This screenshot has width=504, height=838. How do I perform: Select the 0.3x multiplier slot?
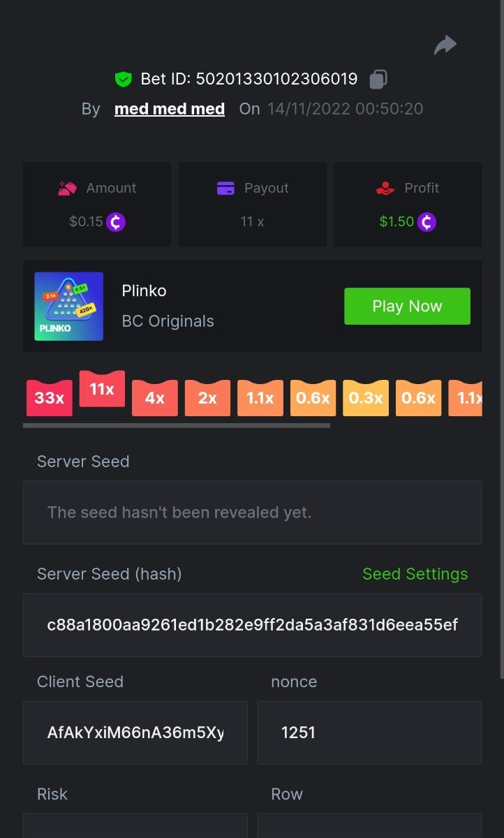click(366, 398)
